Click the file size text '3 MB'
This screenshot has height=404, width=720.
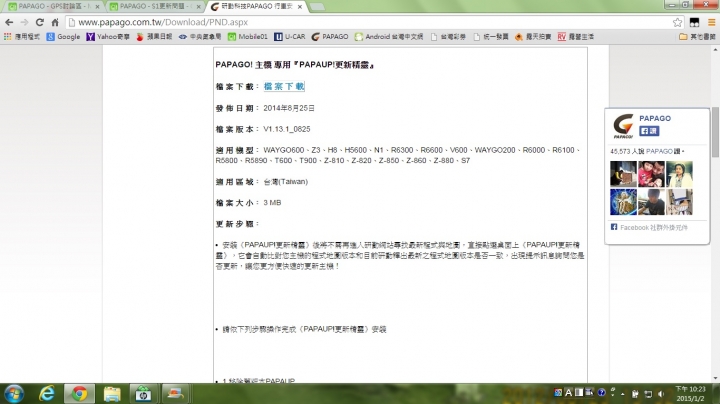[272, 202]
